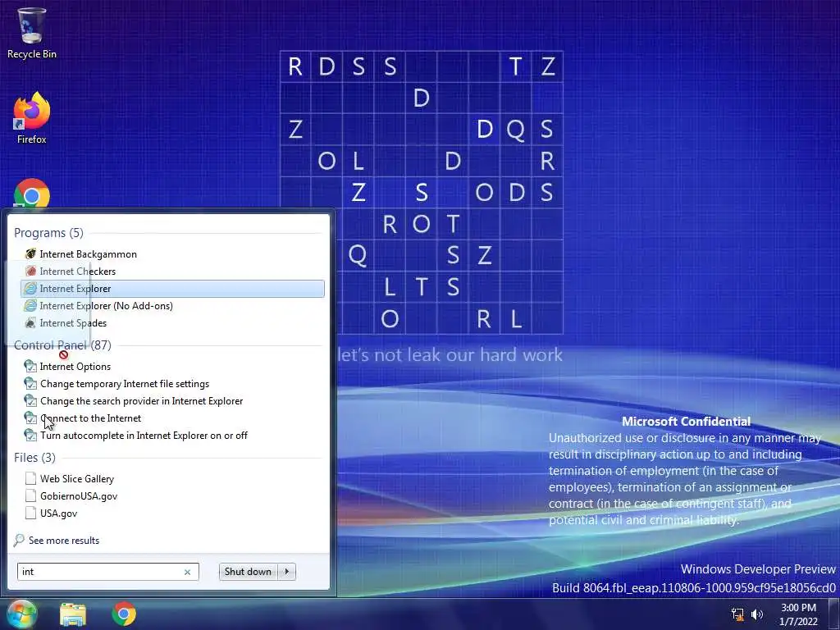Select the Internet Spades result
The image size is (840, 630).
[x=73, y=322]
